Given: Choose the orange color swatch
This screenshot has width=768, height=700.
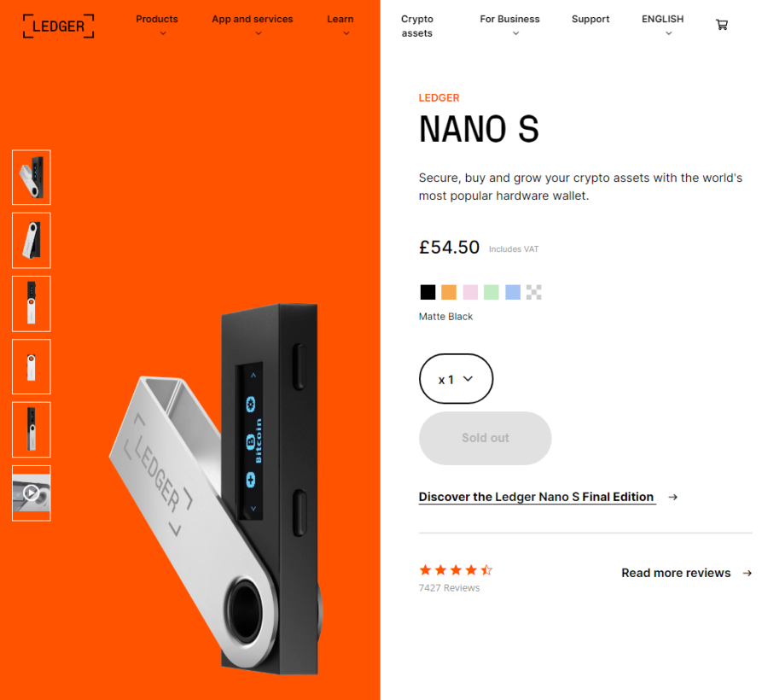Looking at the screenshot, I should click(x=449, y=292).
